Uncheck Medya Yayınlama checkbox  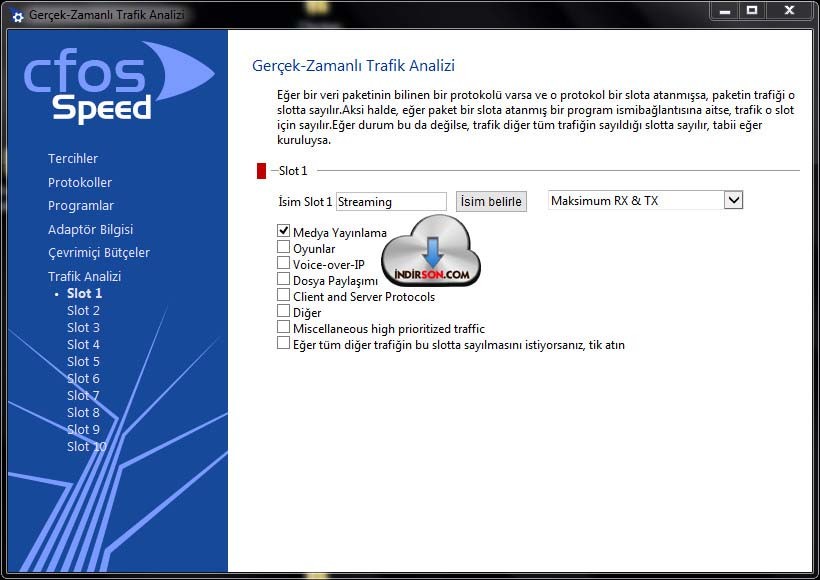[283, 230]
